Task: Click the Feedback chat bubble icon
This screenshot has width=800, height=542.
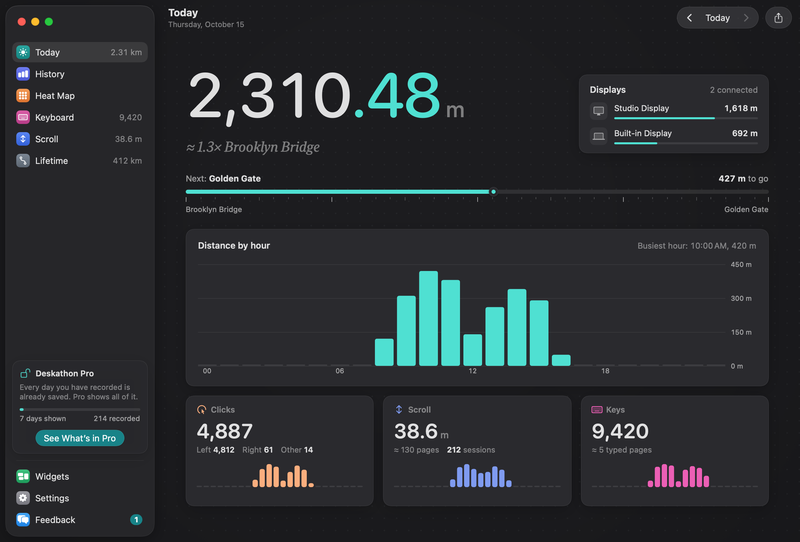Action: [x=23, y=520]
